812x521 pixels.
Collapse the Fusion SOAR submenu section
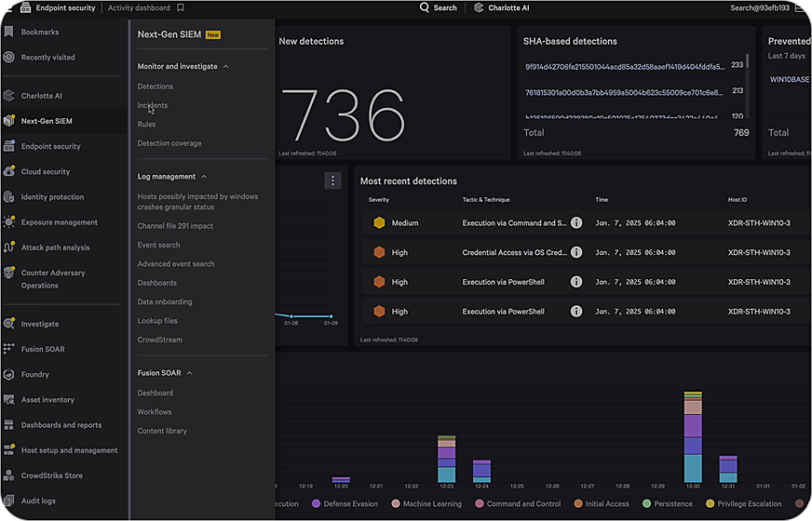190,373
